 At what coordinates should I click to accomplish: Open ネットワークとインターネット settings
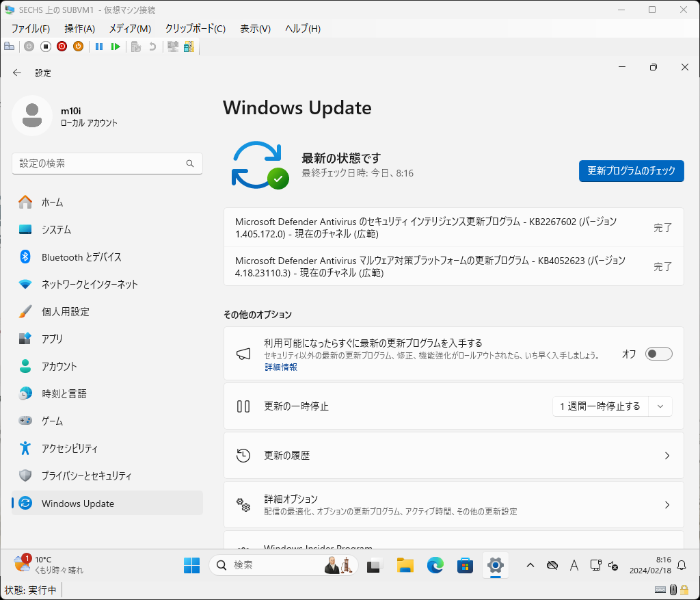pos(107,284)
